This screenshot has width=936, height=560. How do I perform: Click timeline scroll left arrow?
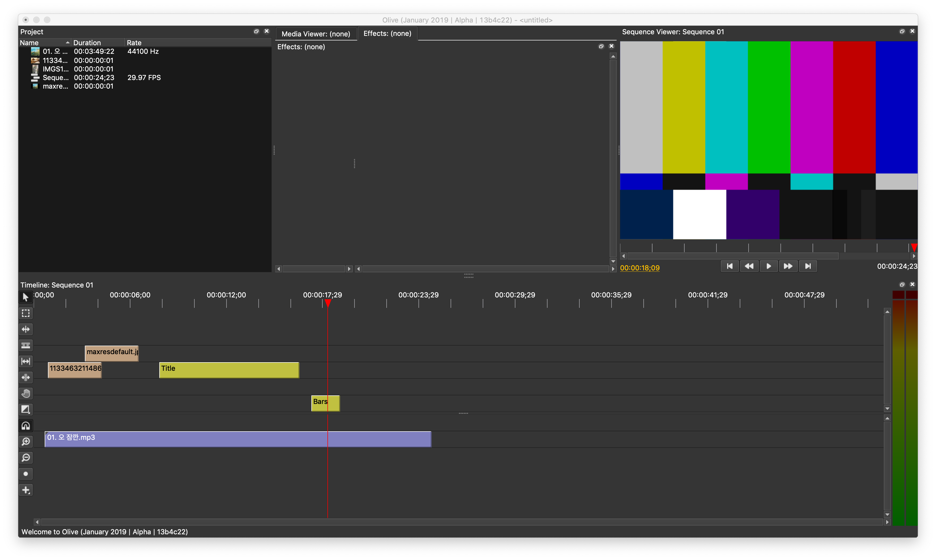pos(37,522)
